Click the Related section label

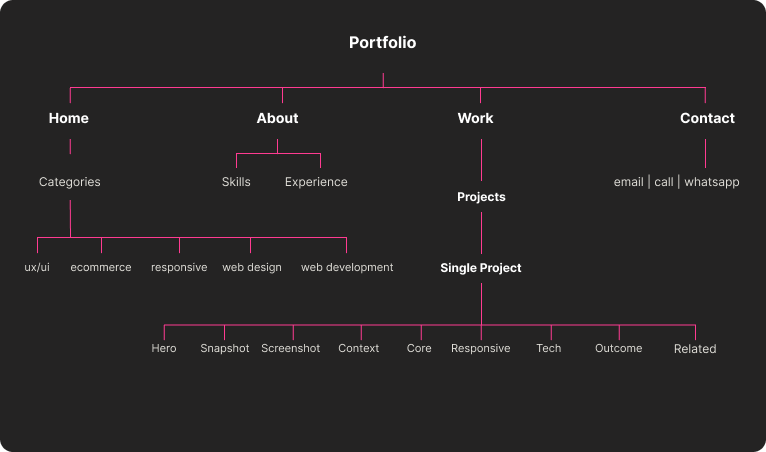(695, 349)
